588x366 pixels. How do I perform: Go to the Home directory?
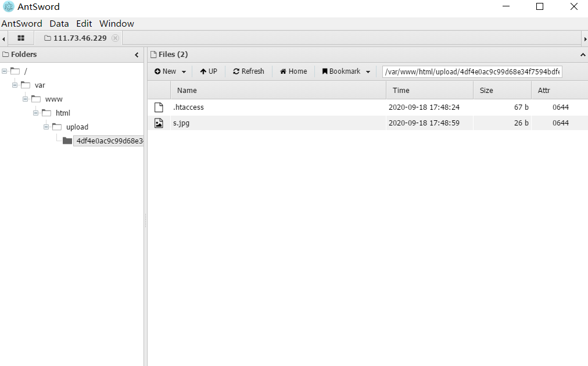point(293,71)
